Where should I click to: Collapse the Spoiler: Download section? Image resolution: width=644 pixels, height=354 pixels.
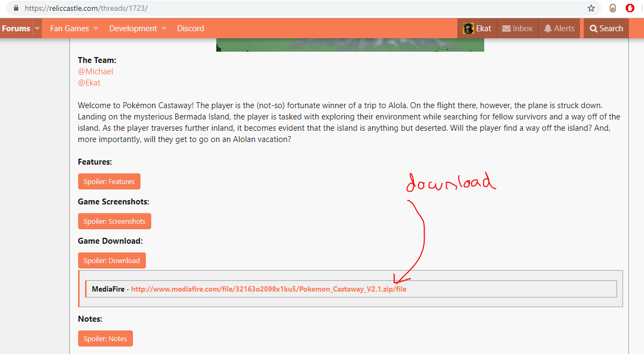click(111, 260)
